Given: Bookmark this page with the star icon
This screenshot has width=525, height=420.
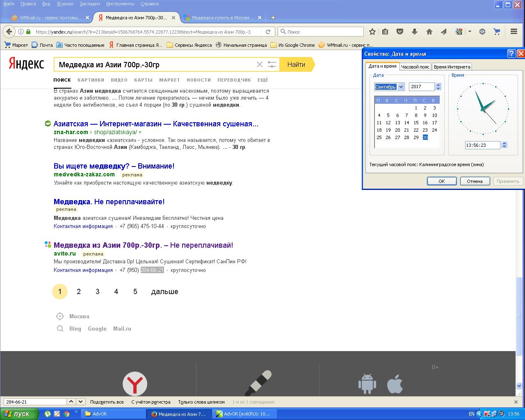Looking at the screenshot, I should tap(372, 32).
